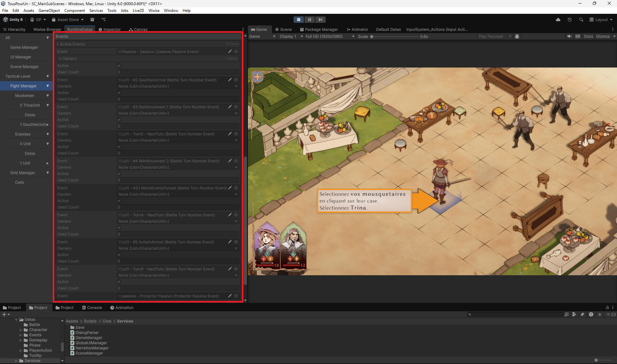Click the Step frame button
This screenshot has width=617, height=364.
(320, 20)
